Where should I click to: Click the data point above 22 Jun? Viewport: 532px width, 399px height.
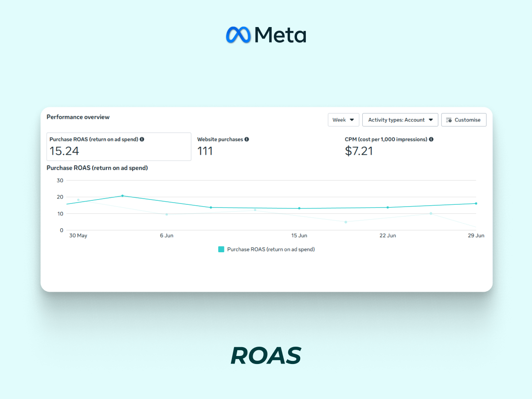pyautogui.click(x=387, y=207)
